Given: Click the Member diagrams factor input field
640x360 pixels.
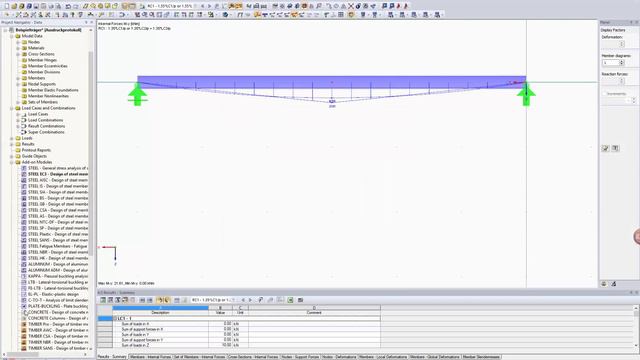Looking at the screenshot, I should click(611, 63).
